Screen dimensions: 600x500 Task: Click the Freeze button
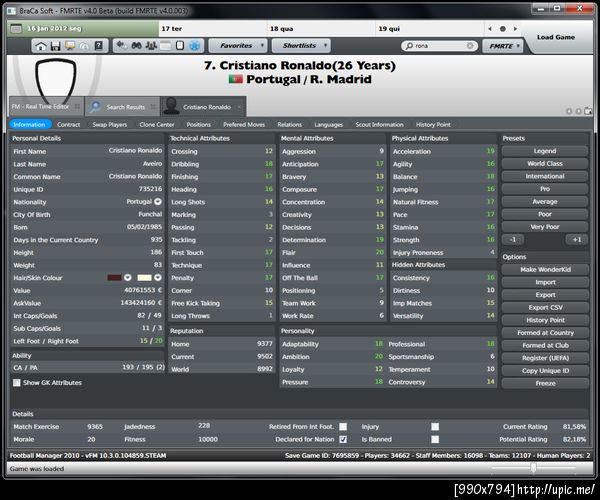click(x=545, y=383)
